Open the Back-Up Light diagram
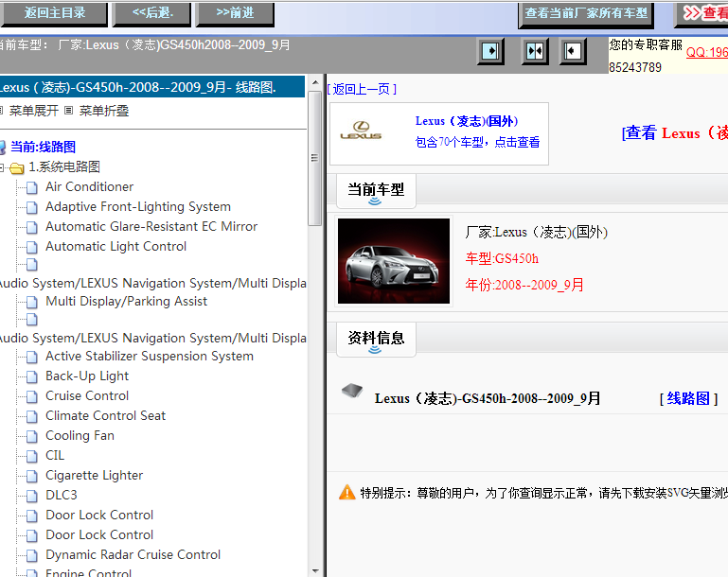728x577 pixels. pyautogui.click(x=87, y=376)
